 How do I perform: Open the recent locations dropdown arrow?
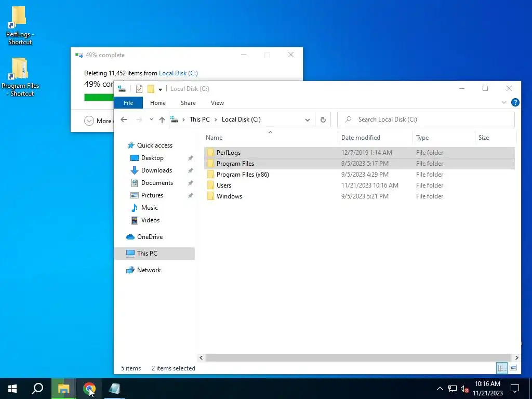point(151,119)
